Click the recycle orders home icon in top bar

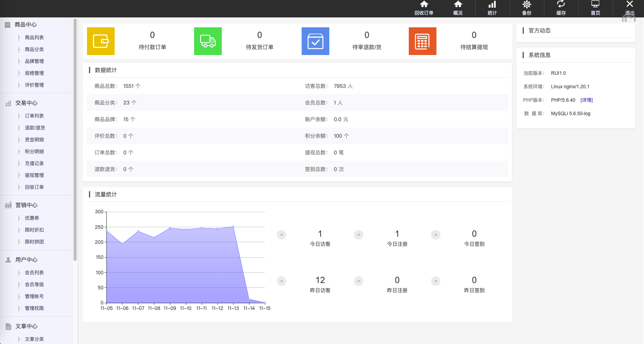(424, 5)
